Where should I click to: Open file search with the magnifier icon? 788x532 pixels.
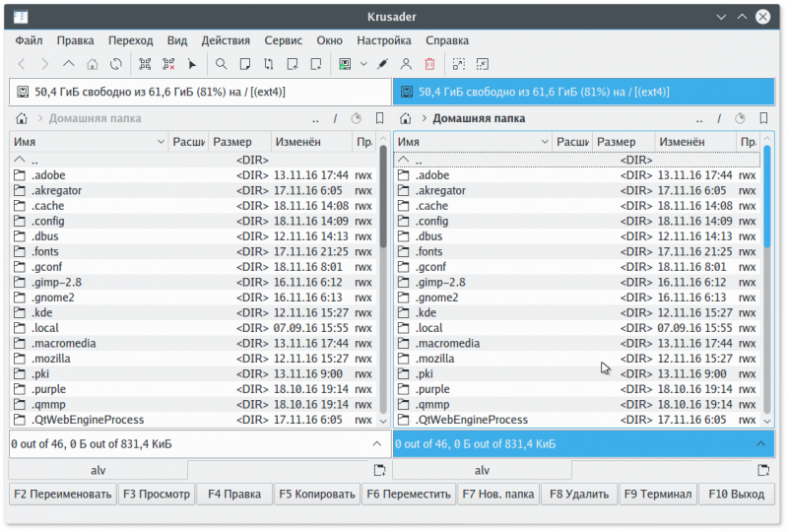(x=221, y=64)
